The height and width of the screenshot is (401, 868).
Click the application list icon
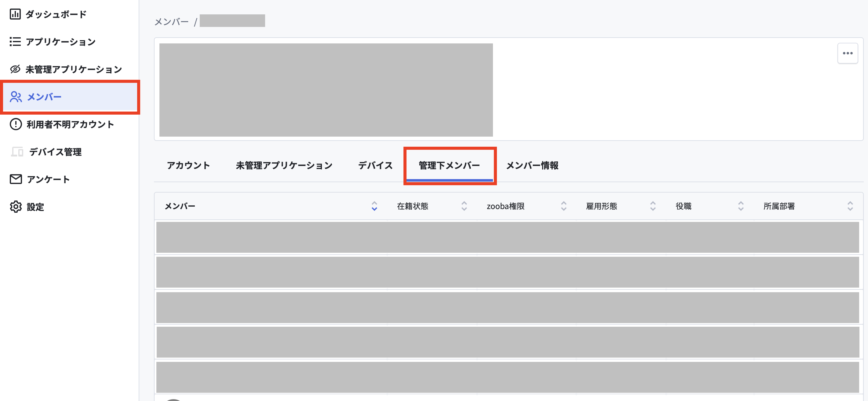[x=15, y=42]
